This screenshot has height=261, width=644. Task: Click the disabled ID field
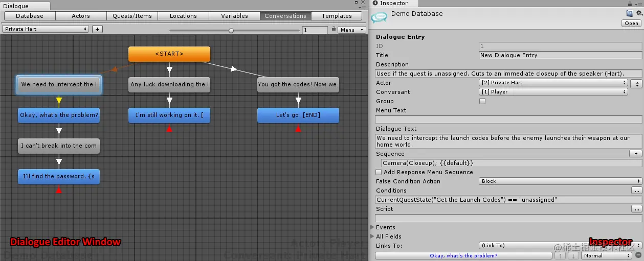point(560,46)
